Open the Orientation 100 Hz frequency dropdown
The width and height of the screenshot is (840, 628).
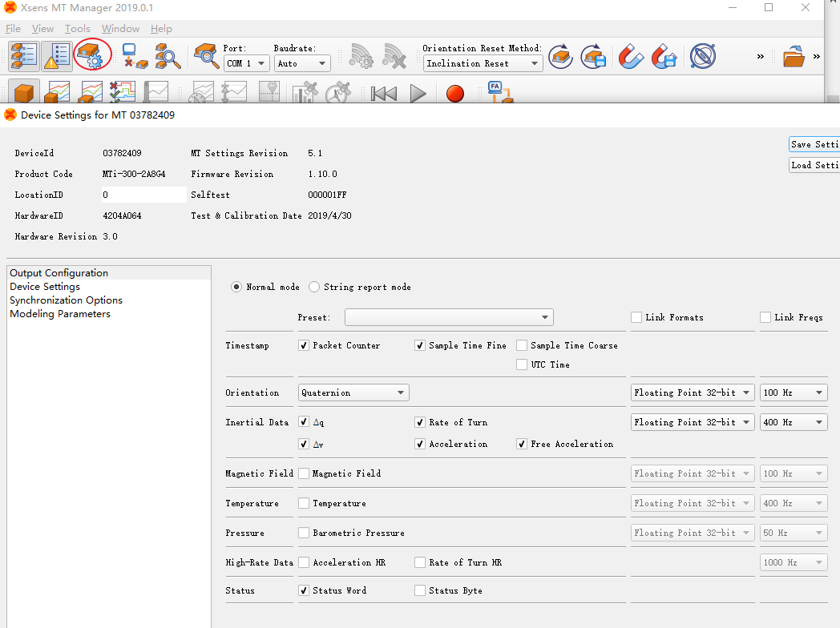pyautogui.click(x=794, y=392)
